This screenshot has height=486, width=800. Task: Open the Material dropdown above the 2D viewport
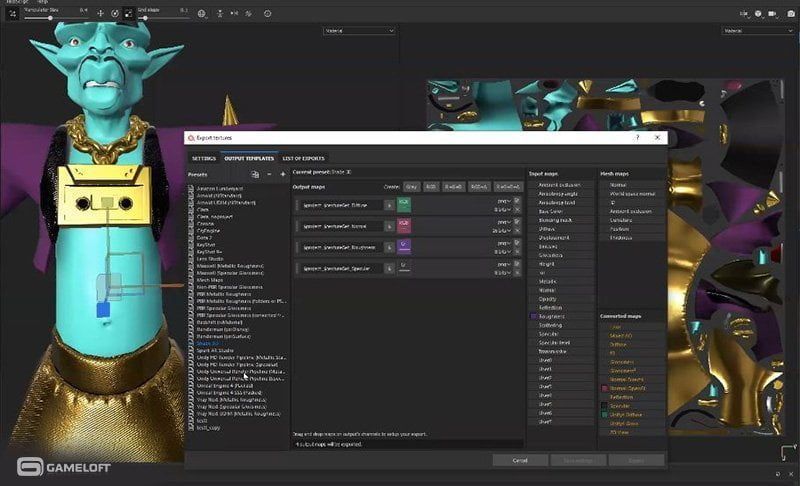(758, 31)
